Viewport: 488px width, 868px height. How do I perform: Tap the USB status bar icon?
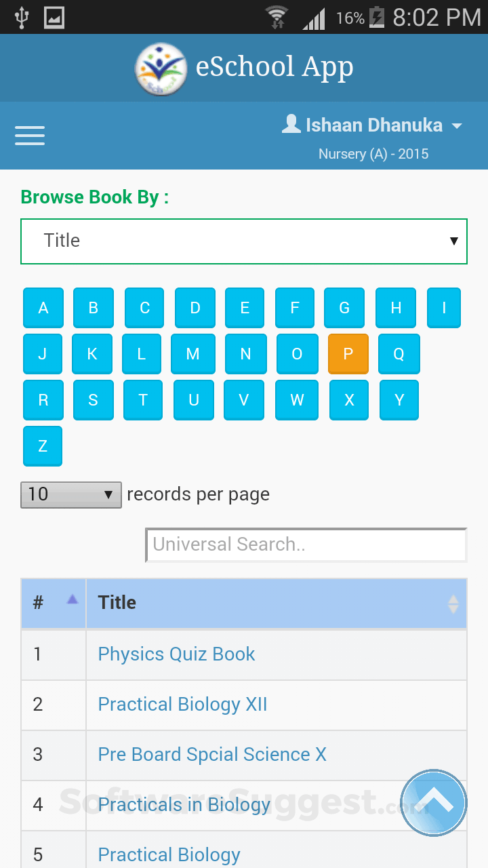click(x=22, y=17)
